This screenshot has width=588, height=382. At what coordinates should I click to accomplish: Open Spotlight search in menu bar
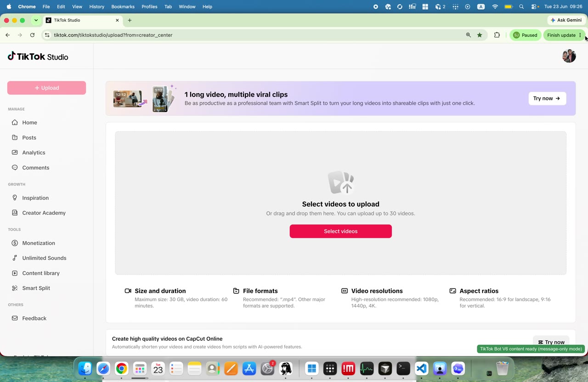pos(521,6)
